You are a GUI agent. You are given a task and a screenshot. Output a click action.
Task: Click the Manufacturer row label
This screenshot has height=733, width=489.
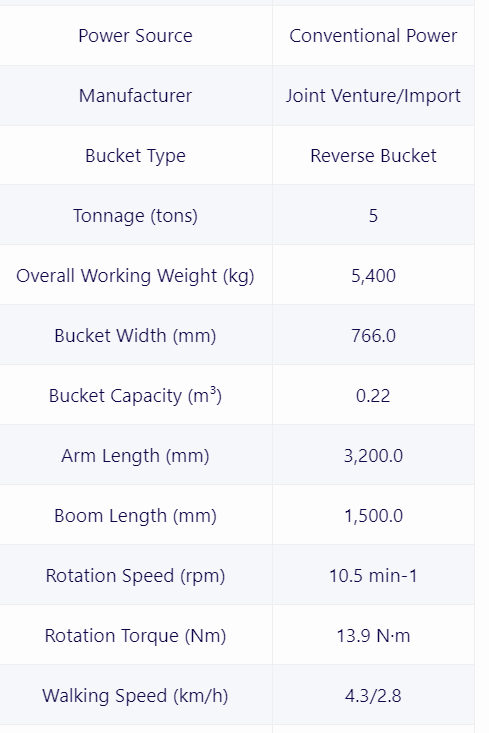[135, 96]
